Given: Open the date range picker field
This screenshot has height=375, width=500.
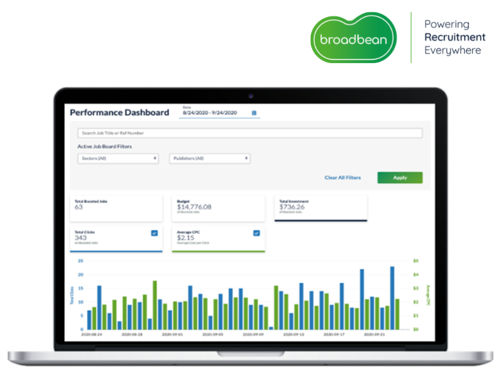Looking at the screenshot, I should [219, 113].
